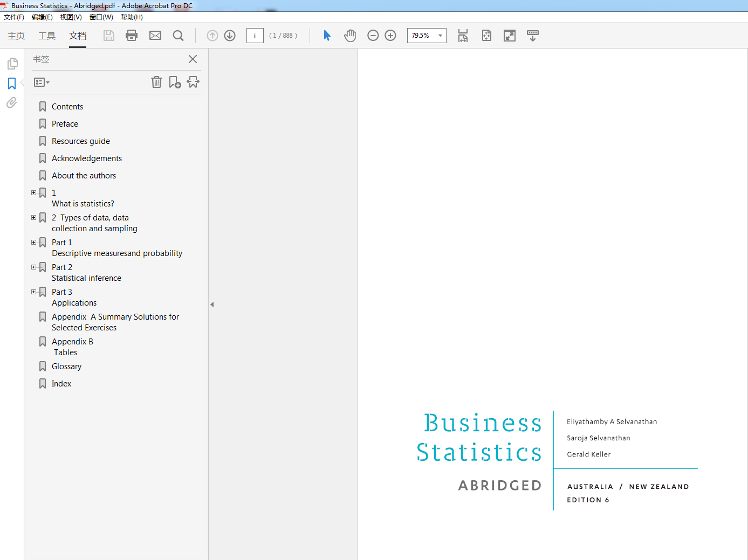Open the 文件(F) menu
This screenshot has height=560, width=748.
point(14,17)
